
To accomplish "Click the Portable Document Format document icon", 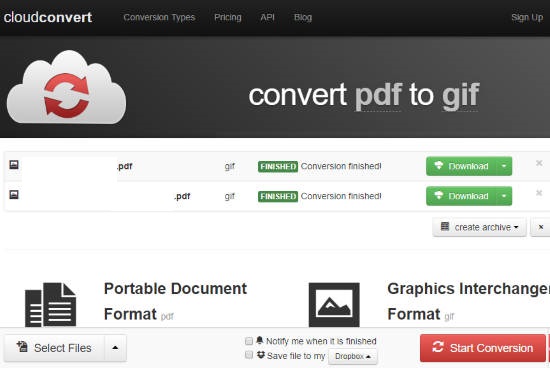I will pyautogui.click(x=51, y=305).
